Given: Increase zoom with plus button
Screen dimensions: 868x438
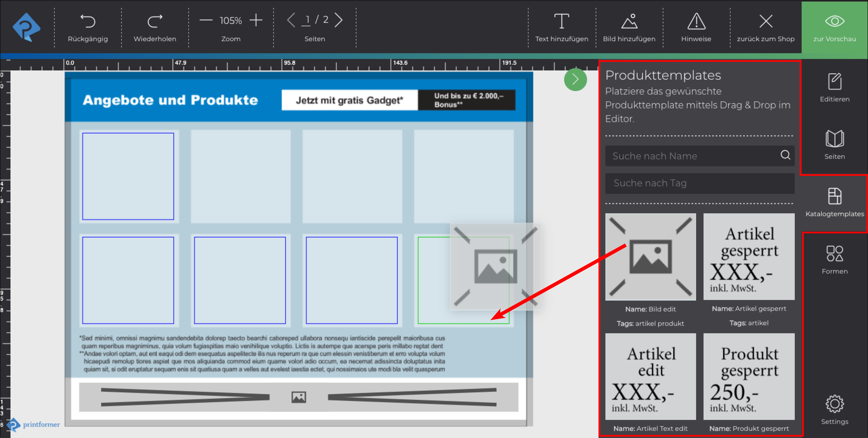Looking at the screenshot, I should click(x=256, y=20).
